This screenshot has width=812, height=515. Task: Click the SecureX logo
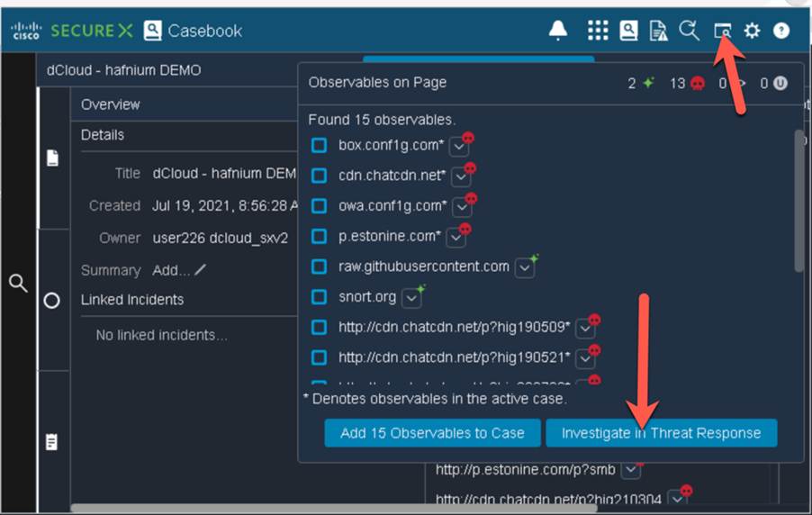point(92,31)
